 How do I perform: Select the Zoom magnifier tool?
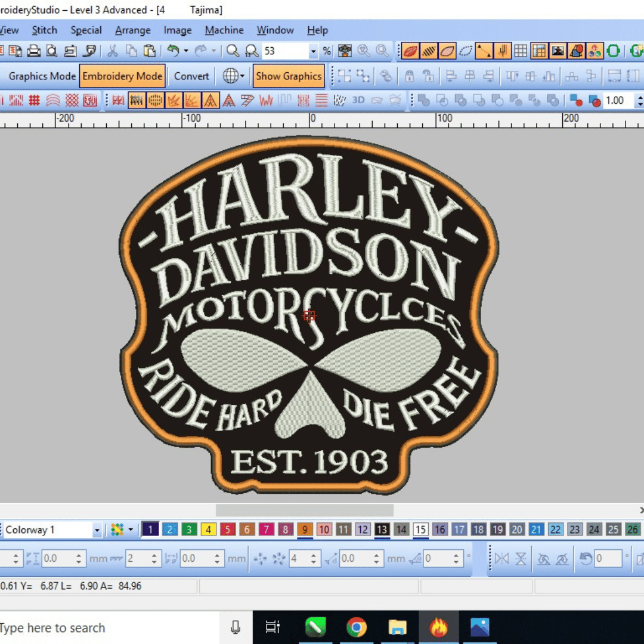pos(233,51)
